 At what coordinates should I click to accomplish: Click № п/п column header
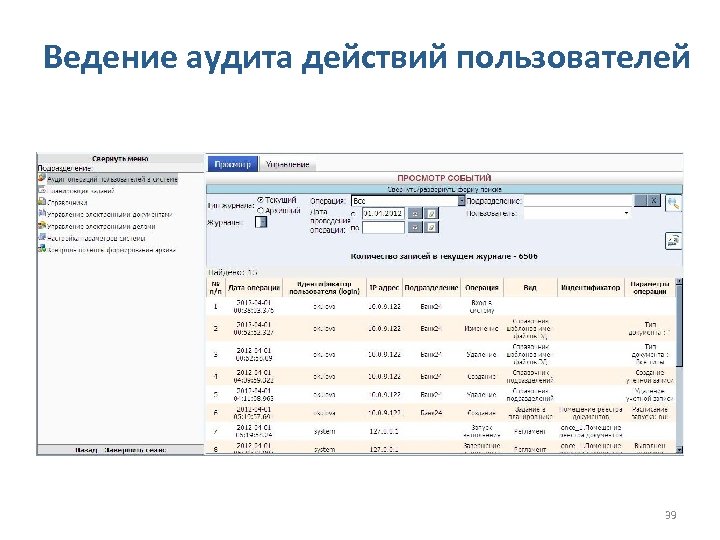[215, 288]
